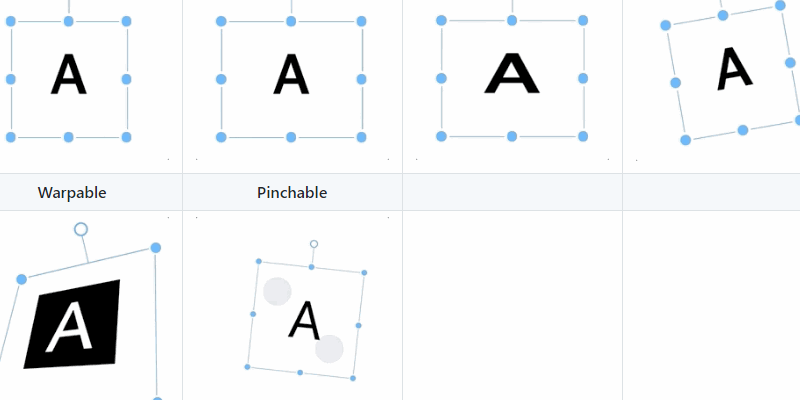
Task: Click the small rotation handle above the Pinchable box
Action: 313,244
